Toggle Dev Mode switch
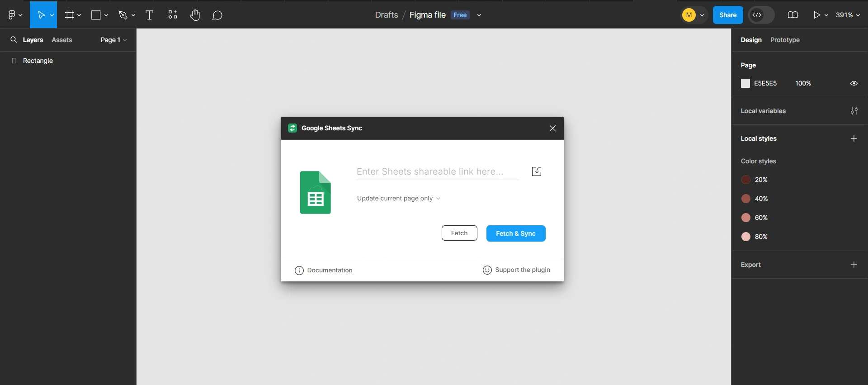Viewport: 868px width, 385px height. pos(761,15)
